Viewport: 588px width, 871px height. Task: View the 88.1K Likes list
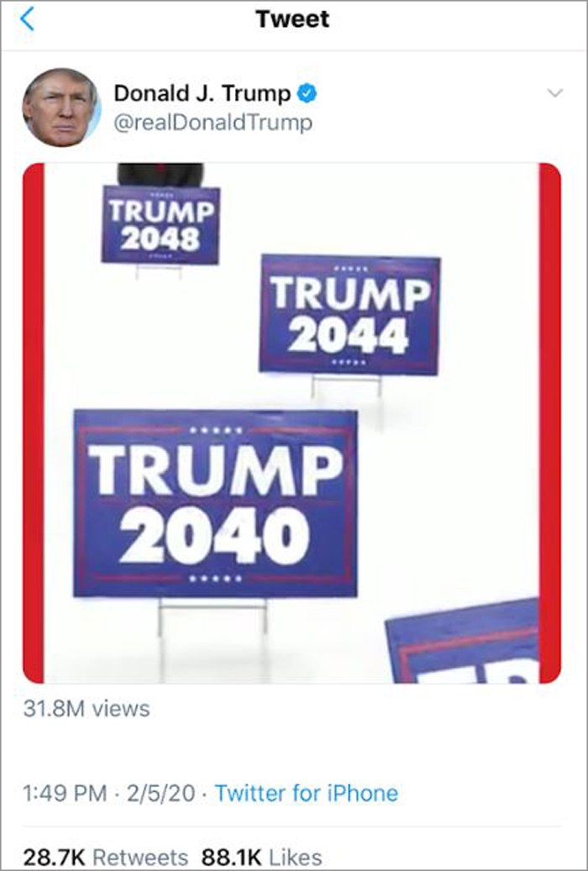(x=261, y=857)
